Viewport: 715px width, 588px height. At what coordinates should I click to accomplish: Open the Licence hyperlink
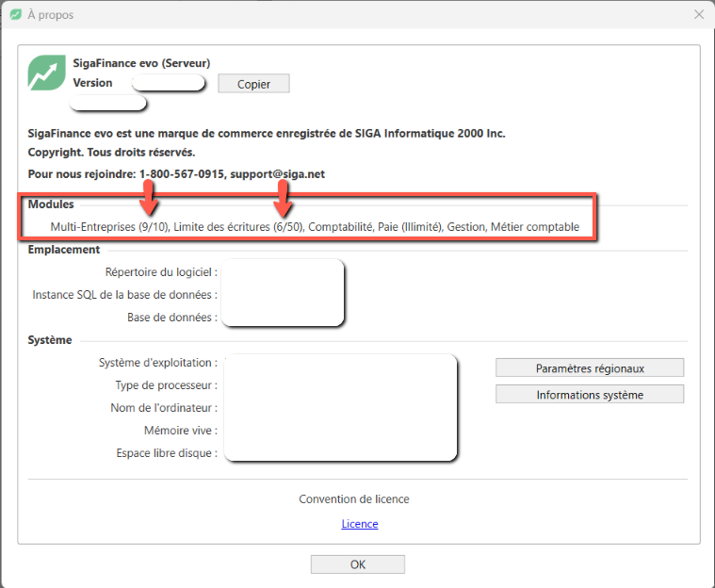360,524
